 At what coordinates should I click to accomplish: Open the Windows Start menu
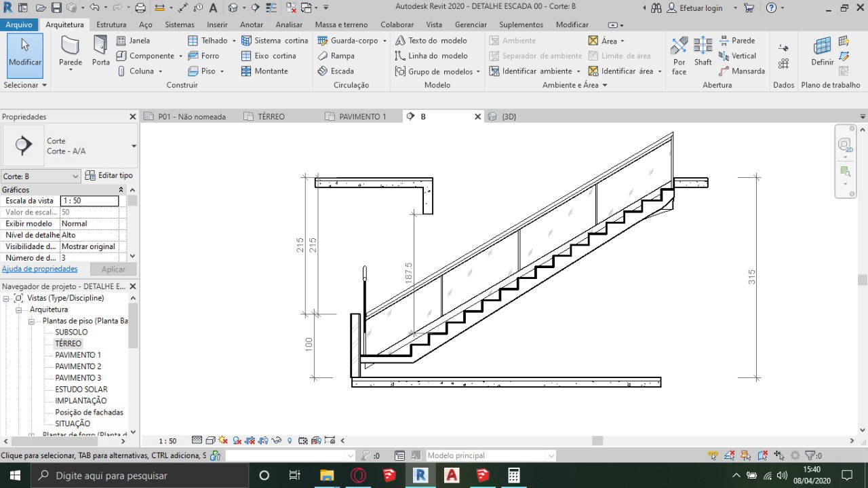tap(14, 475)
